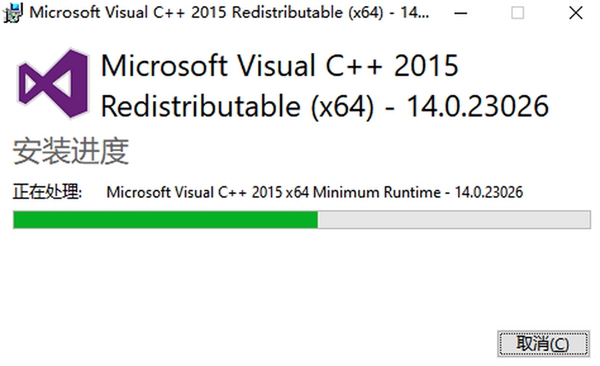The image size is (600, 366).
Task: Cancel the installation with 取消(C)
Action: pos(543,343)
